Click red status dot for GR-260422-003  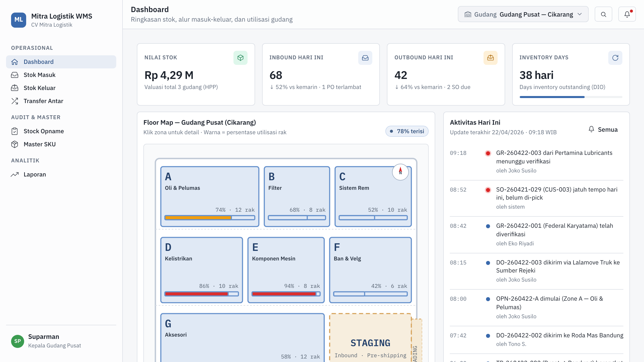click(x=488, y=153)
